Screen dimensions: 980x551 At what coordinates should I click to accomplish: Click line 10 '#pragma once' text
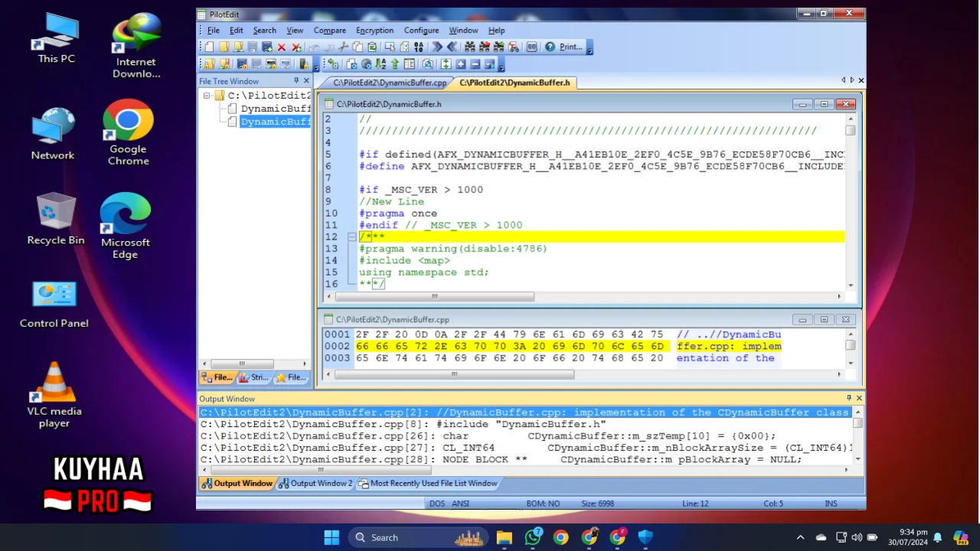point(398,214)
